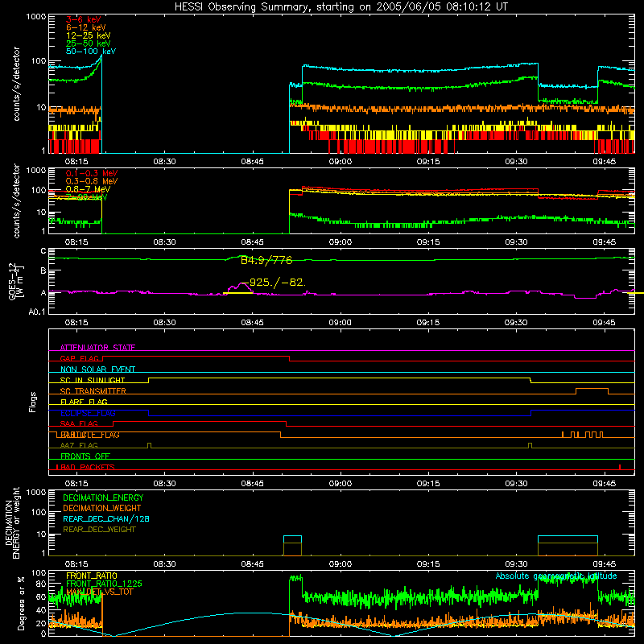Click the HESSI Observing Summary title

coord(341,7)
